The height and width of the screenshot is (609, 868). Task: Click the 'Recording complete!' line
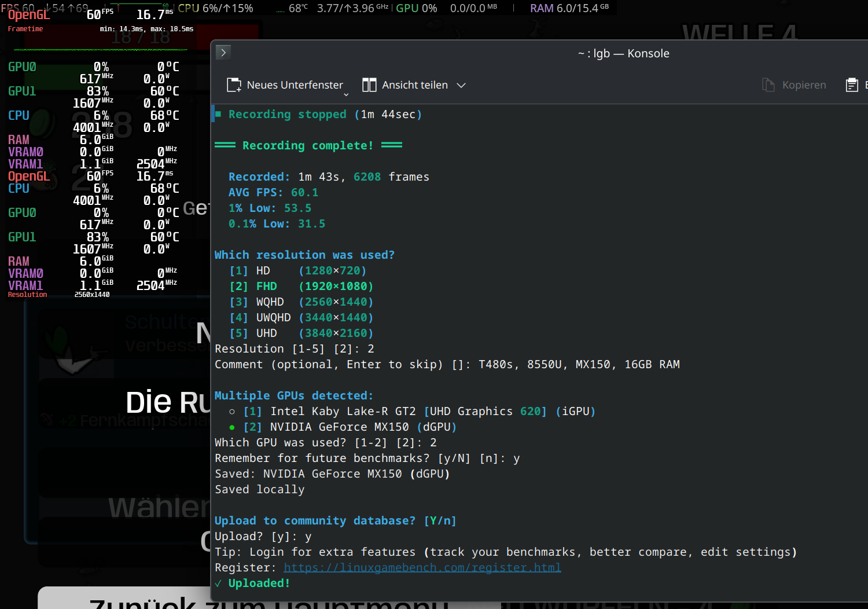click(x=308, y=145)
